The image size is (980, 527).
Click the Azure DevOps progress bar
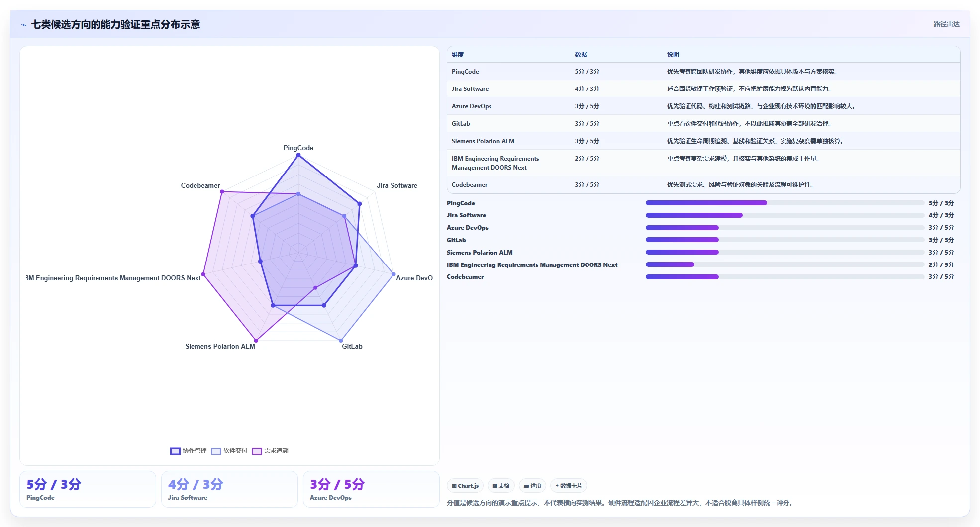pyautogui.click(x=784, y=228)
